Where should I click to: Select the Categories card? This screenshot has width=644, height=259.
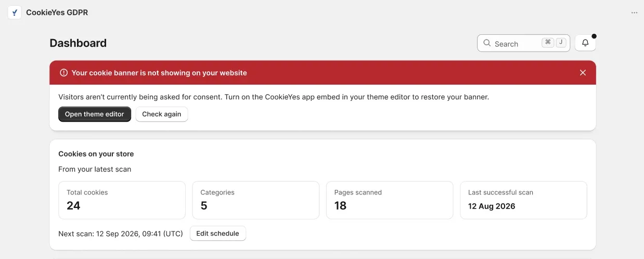(x=255, y=200)
